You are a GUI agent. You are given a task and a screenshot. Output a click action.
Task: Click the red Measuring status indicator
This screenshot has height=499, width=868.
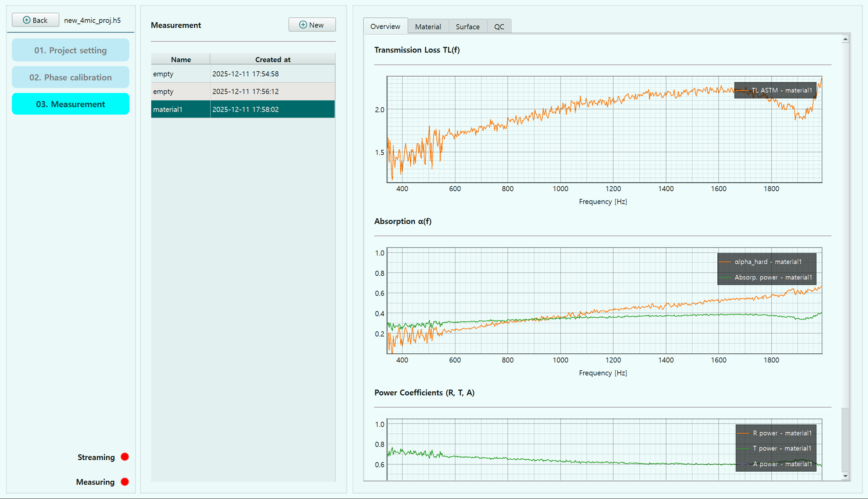pos(125,482)
